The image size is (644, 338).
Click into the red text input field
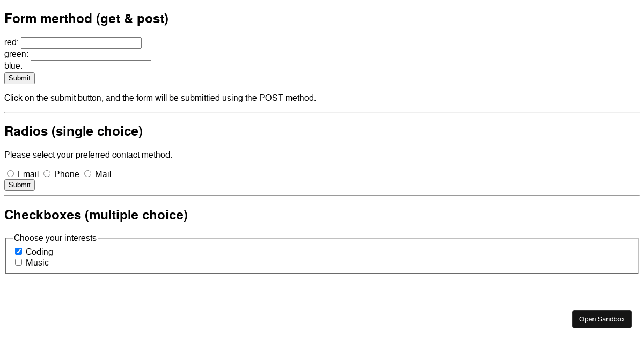click(81, 43)
